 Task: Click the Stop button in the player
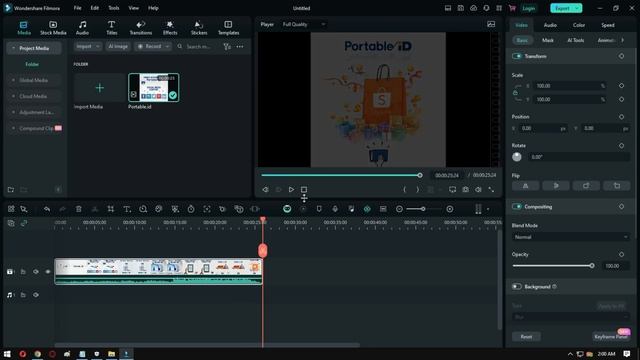[304, 189]
